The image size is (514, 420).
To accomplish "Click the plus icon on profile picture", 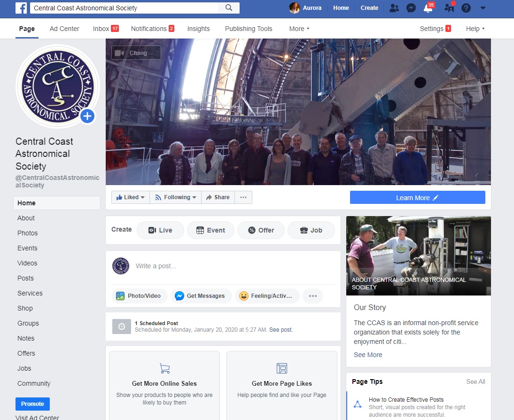I will pos(87,116).
